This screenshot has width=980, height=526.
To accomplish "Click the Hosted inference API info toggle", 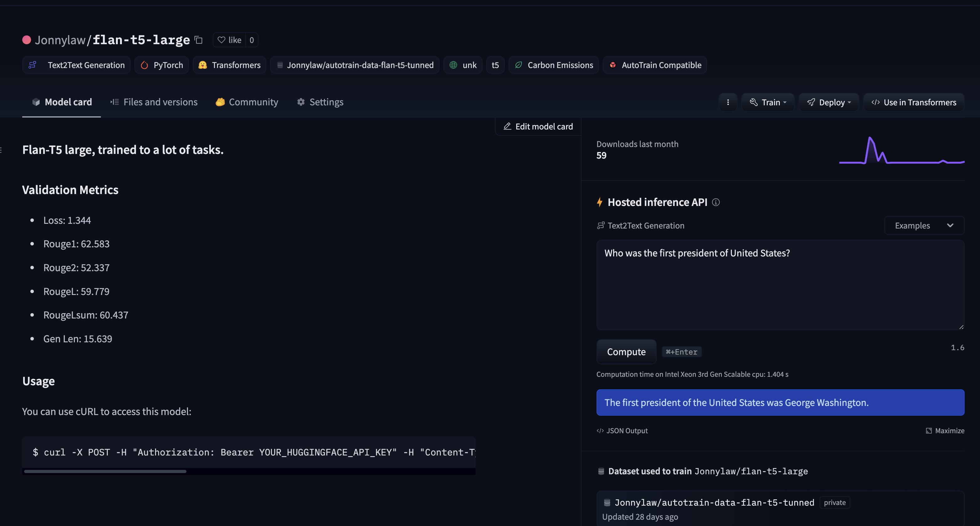I will [716, 202].
